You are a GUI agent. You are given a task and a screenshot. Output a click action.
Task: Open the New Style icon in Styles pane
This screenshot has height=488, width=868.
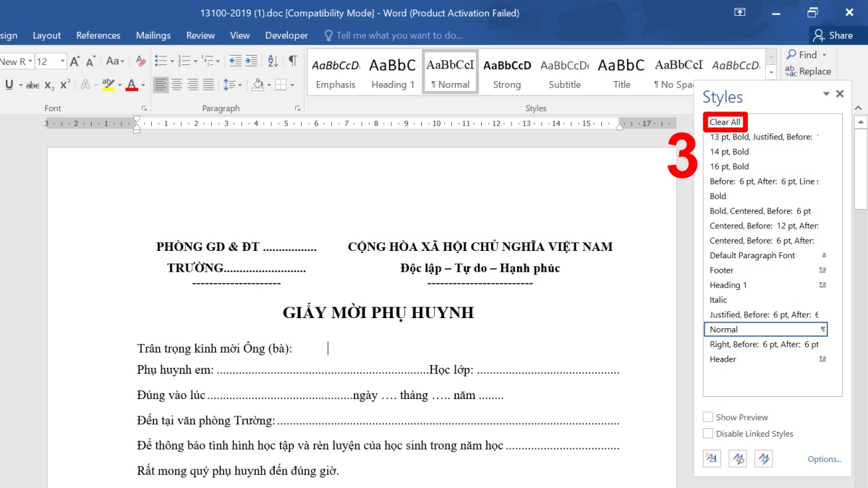[x=711, y=458]
